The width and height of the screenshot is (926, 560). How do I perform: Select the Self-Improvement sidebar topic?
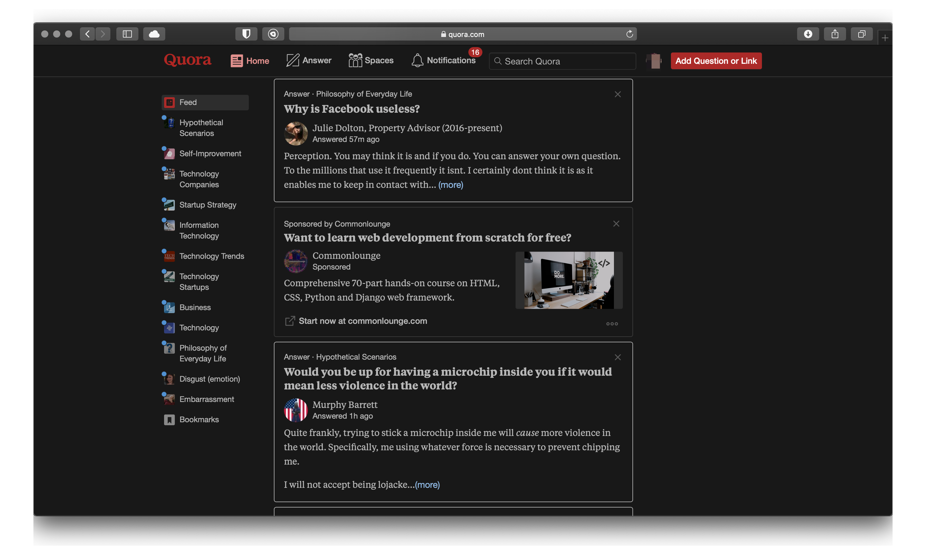[210, 153]
